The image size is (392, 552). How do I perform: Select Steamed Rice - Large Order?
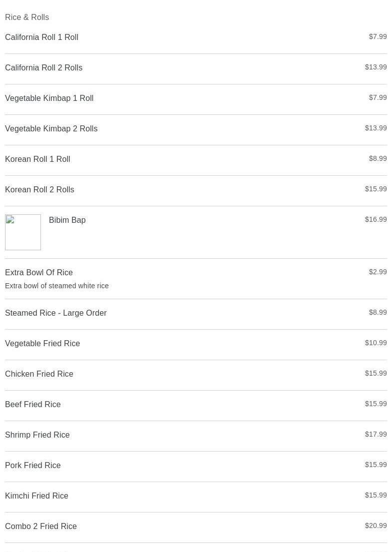(56, 313)
